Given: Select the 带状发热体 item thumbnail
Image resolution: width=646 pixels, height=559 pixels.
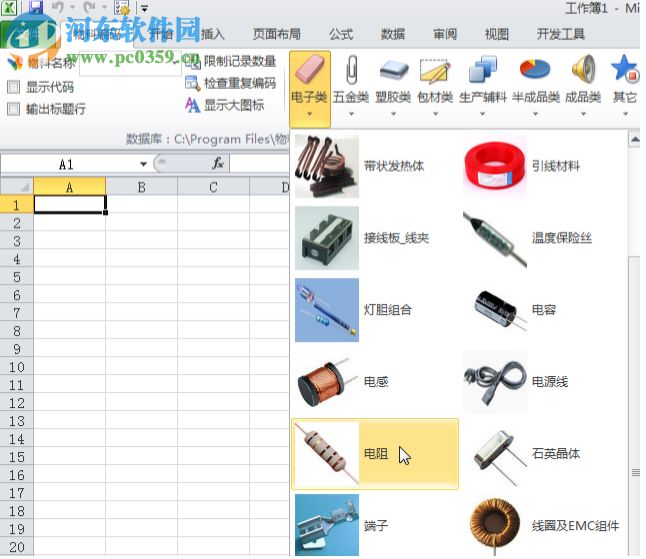Looking at the screenshot, I should click(x=327, y=166).
